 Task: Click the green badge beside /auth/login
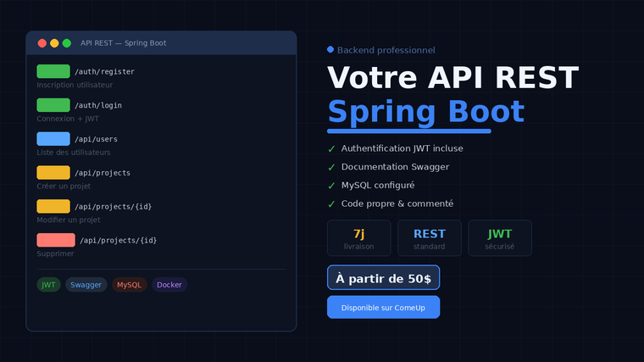[53, 105]
